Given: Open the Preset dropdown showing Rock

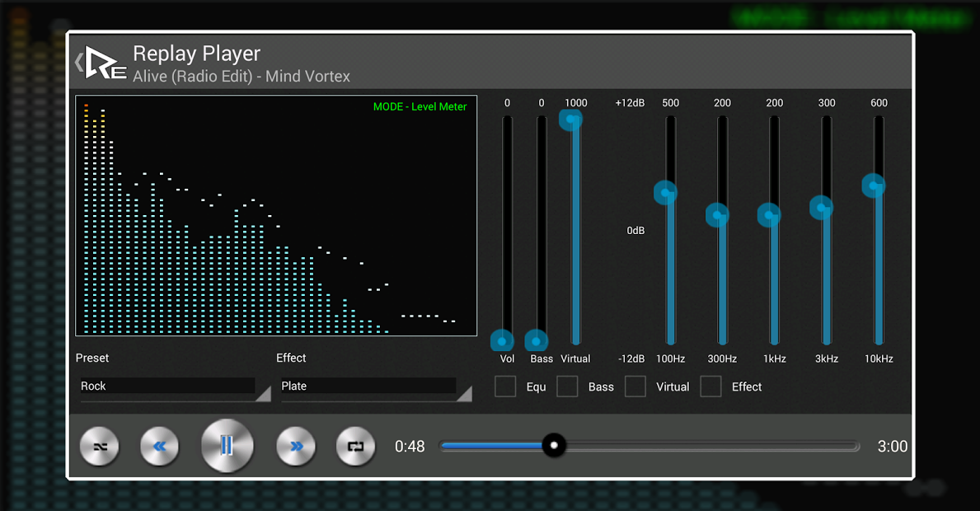Looking at the screenshot, I should pyautogui.click(x=175, y=388).
